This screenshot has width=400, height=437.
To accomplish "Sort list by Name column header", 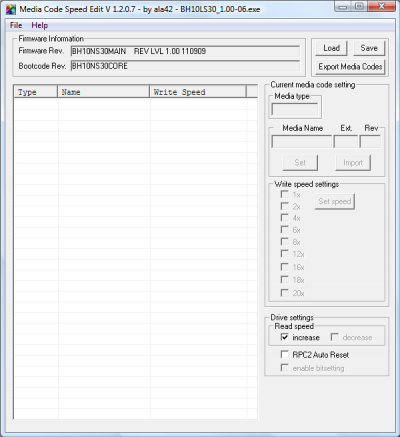I will [104, 92].
